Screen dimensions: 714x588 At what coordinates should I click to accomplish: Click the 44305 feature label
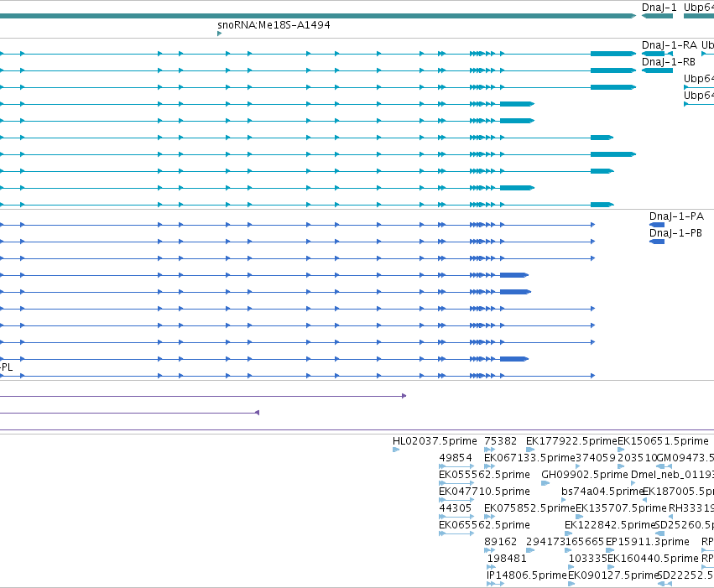(456, 508)
